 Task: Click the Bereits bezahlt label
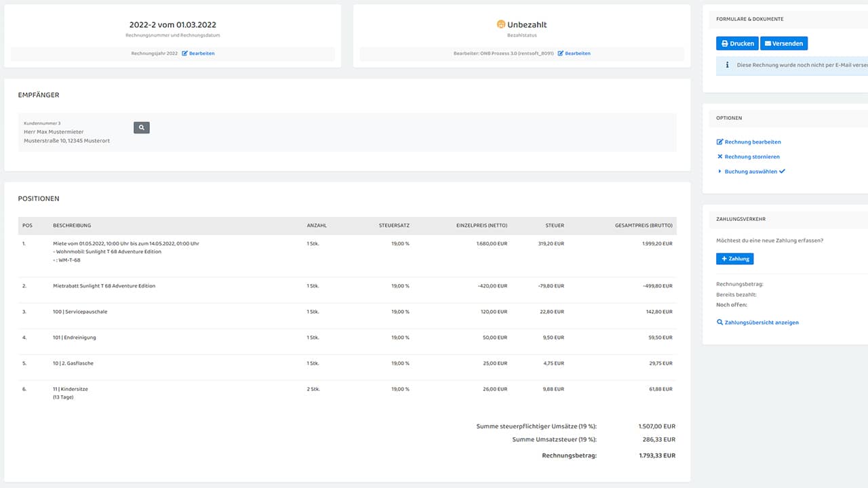point(736,295)
